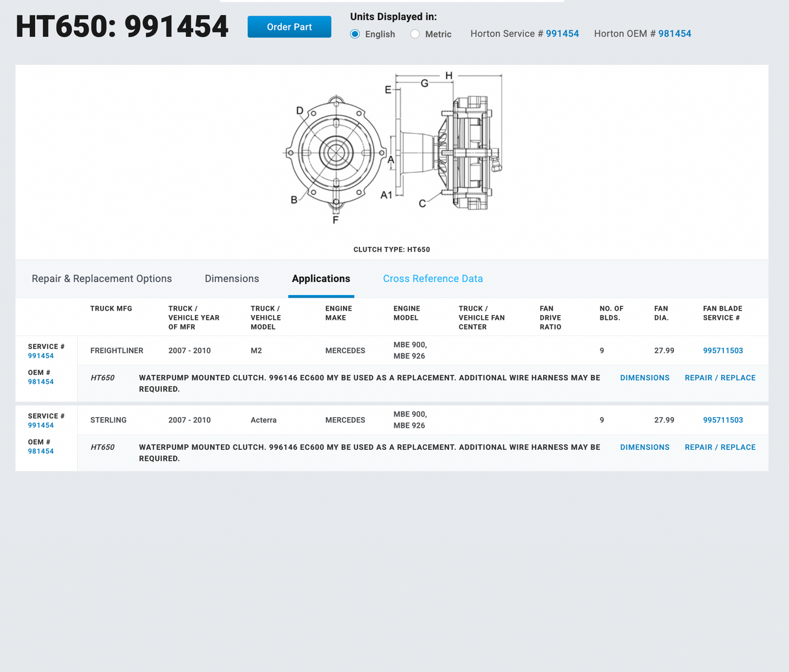Click service number 991454 in Freightliner row
The image size is (789, 672).
pos(41,356)
